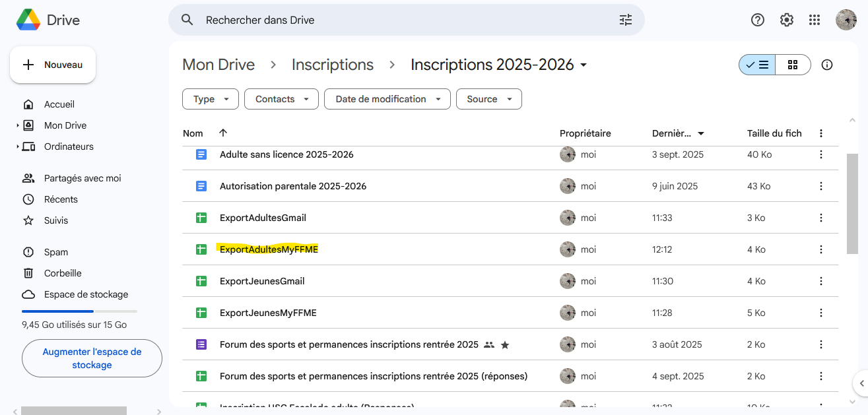Show details with the info icon
868x415 pixels.
(826, 65)
